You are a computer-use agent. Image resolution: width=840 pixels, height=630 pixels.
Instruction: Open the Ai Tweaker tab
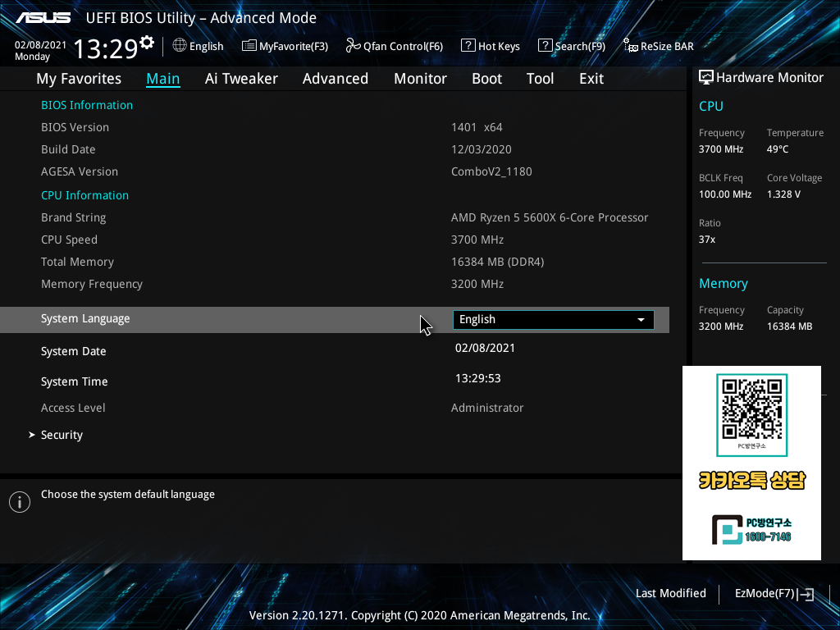(x=241, y=79)
